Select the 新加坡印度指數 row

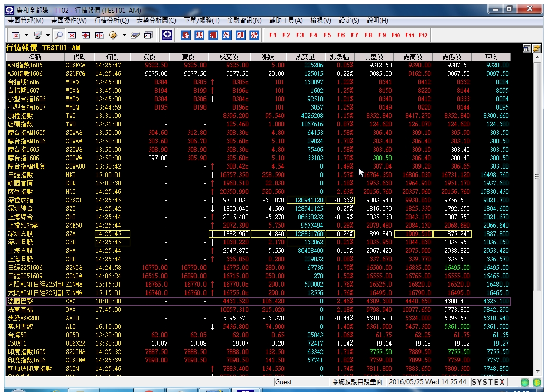pos(258,369)
